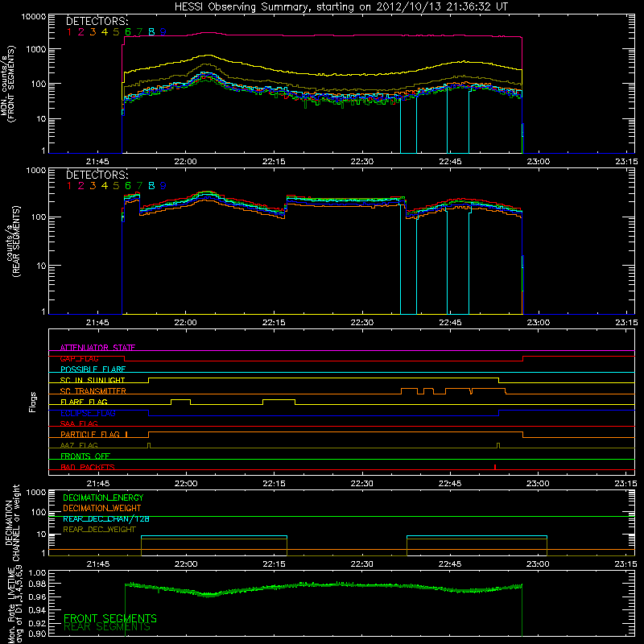Click DETECTORS: legend heading in rear segments plot

pos(97,175)
